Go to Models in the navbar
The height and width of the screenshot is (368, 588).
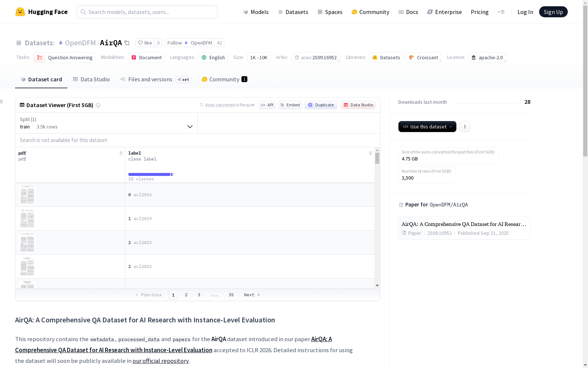(256, 12)
